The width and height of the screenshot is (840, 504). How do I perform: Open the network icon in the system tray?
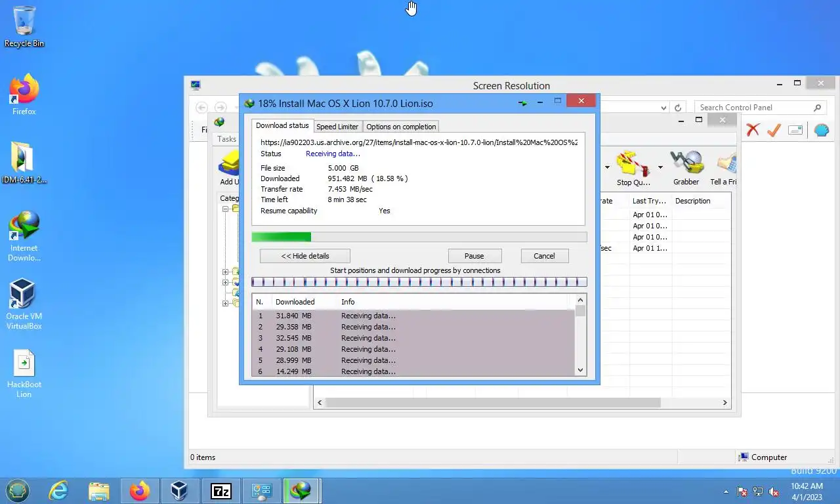[x=758, y=492]
